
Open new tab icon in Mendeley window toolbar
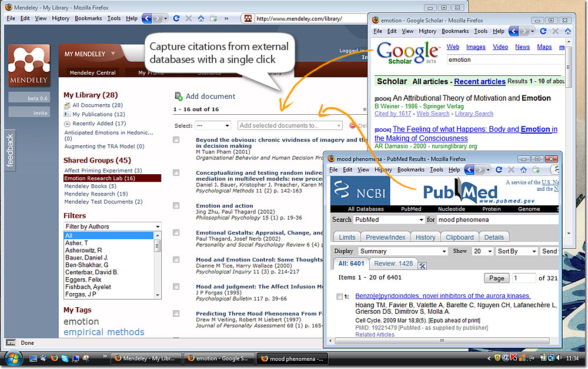pos(213,18)
